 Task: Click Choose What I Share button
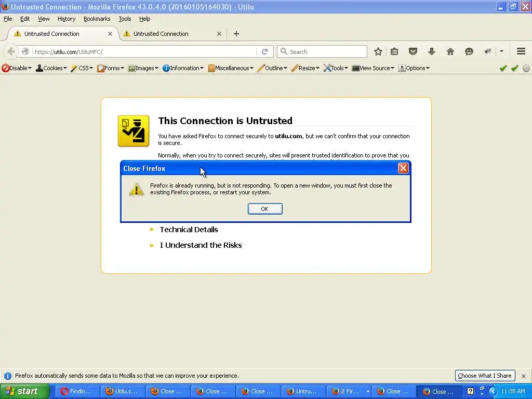pos(485,376)
